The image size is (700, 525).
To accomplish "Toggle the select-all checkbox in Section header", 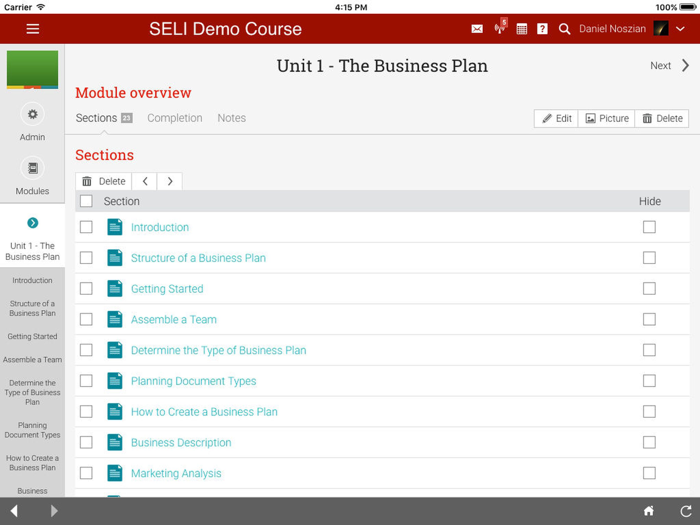I will pyautogui.click(x=86, y=201).
